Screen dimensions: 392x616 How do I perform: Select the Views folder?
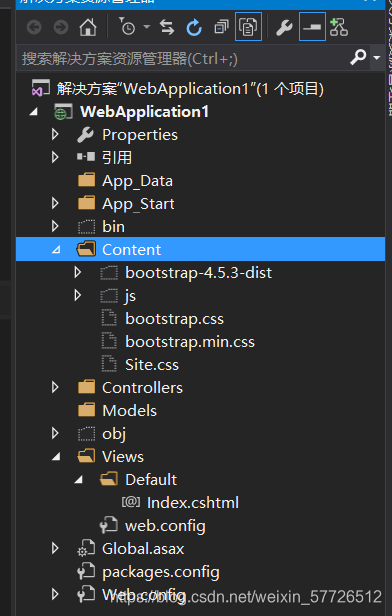pyautogui.click(x=123, y=456)
